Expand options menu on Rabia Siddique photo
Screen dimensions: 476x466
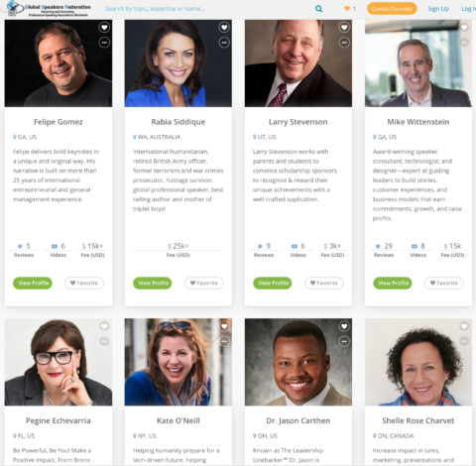tap(224, 43)
